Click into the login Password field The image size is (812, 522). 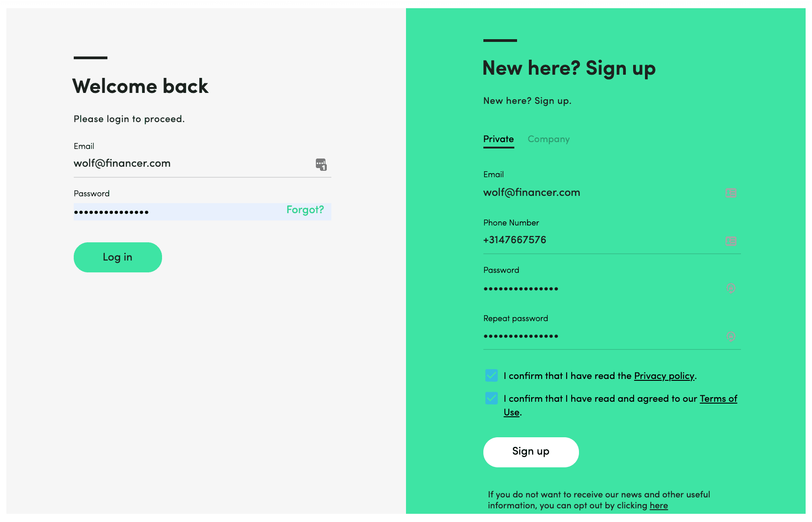click(x=178, y=212)
